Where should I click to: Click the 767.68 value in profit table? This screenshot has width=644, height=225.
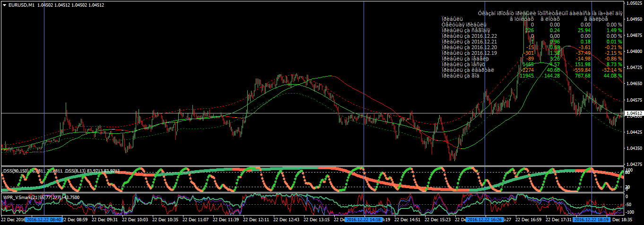click(582, 76)
